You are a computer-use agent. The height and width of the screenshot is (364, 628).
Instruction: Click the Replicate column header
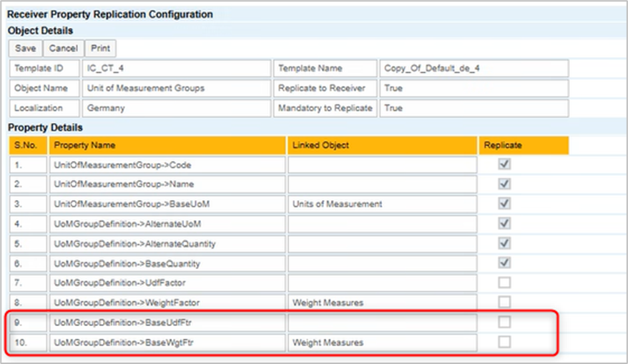[524, 145]
